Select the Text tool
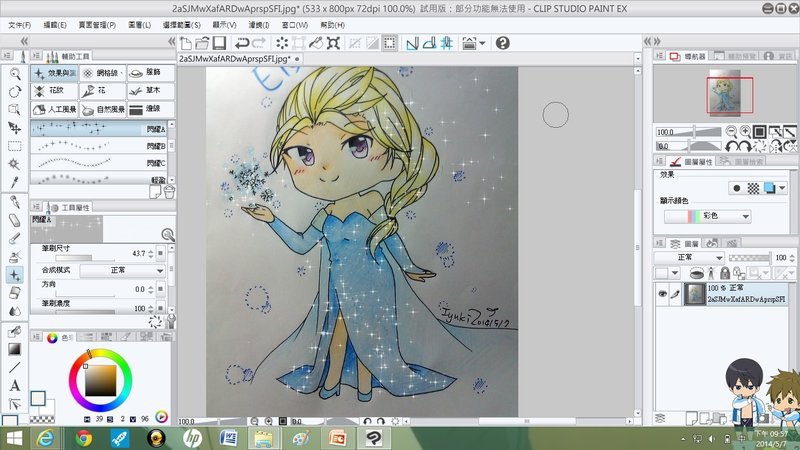The image size is (800, 450). [x=15, y=386]
